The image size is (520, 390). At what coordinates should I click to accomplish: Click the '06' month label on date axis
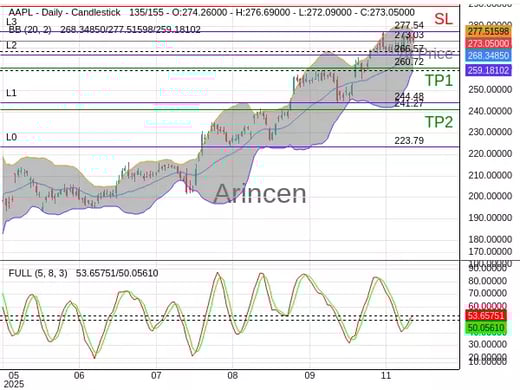(79, 375)
